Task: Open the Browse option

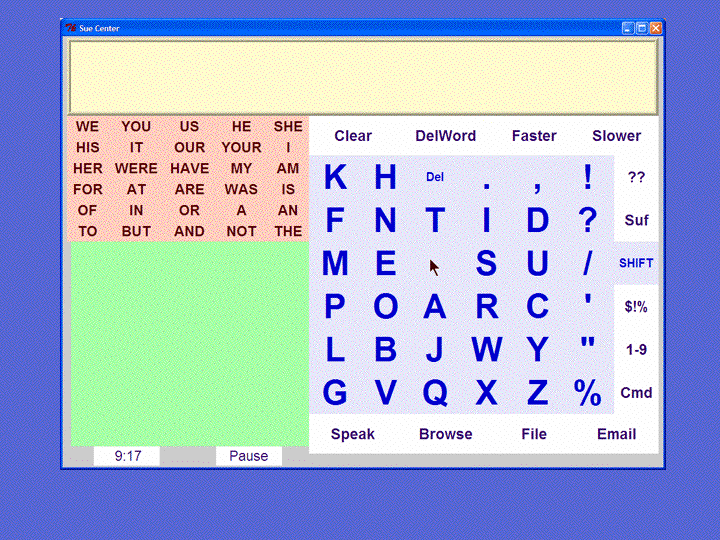Action: point(445,434)
